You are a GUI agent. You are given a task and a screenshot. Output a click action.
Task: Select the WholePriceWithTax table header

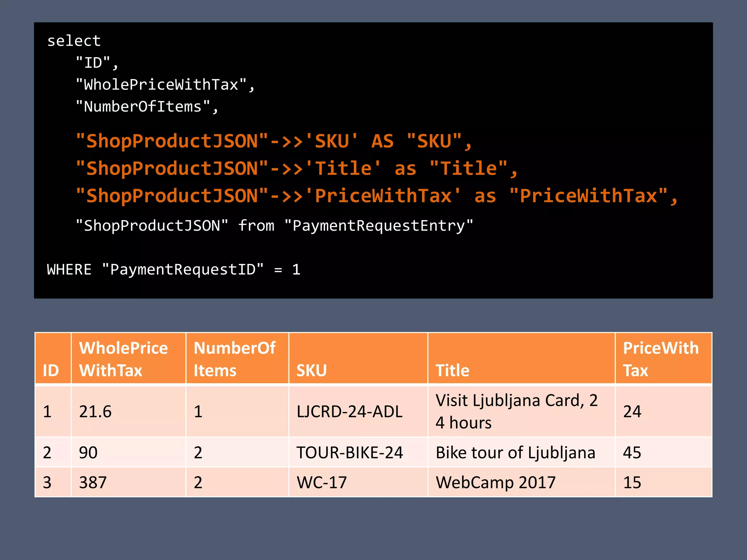[123, 359]
